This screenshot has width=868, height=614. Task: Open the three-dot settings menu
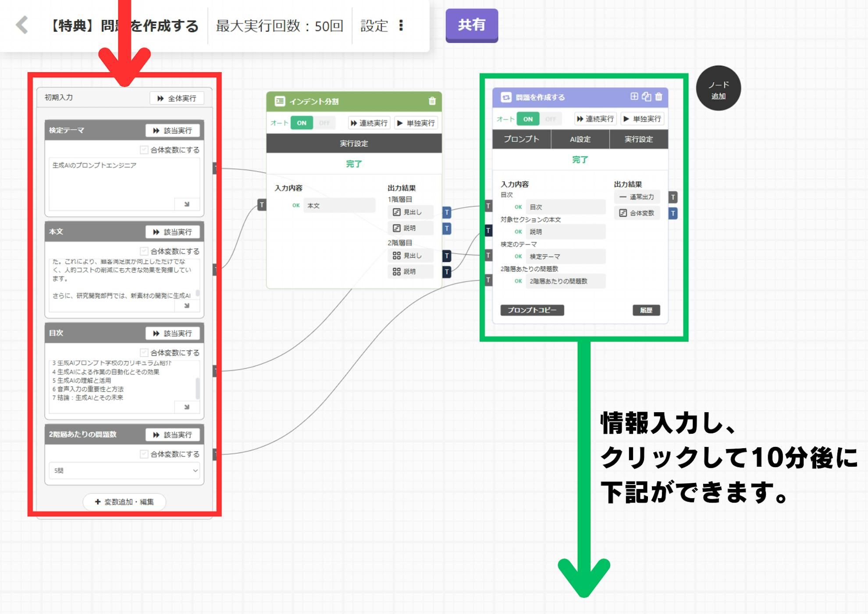(x=401, y=25)
